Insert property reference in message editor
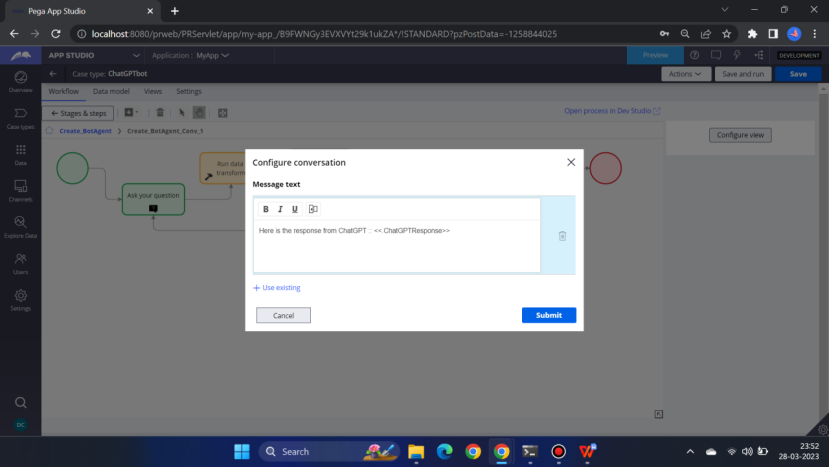The width and height of the screenshot is (830, 467). 313,209
